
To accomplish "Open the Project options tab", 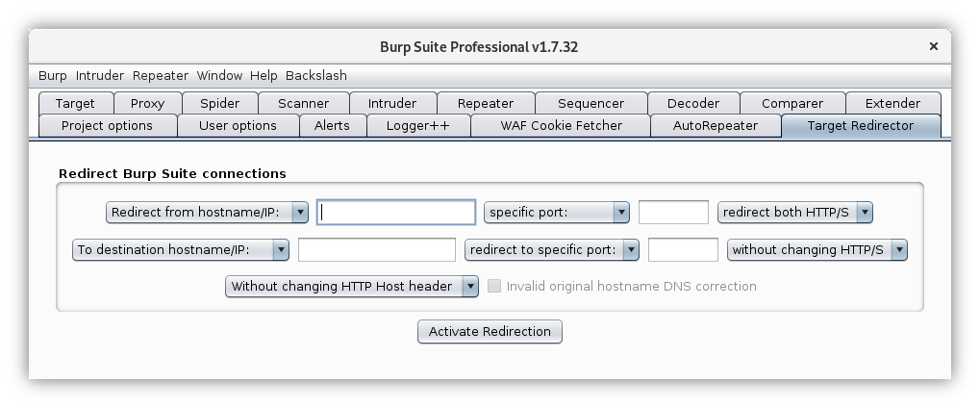I will [107, 126].
